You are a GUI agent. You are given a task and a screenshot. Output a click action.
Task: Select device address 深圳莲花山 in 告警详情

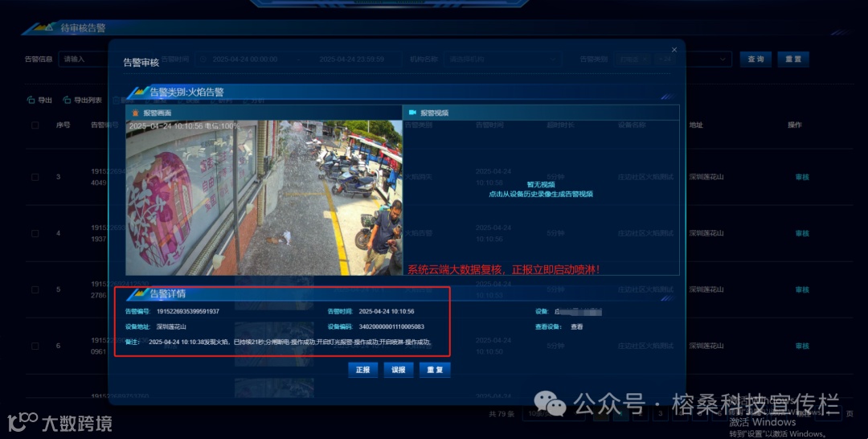[171, 326]
